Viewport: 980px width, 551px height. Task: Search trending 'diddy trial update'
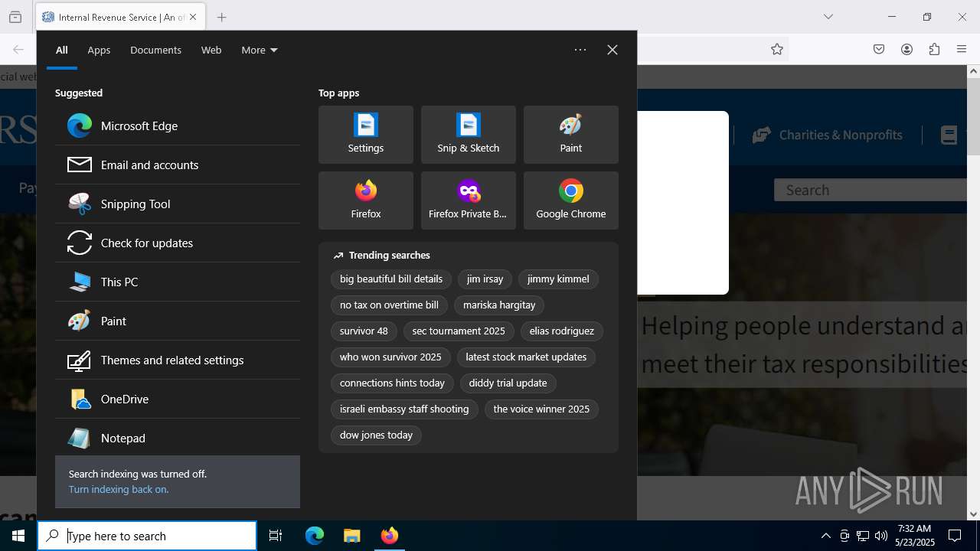508,383
